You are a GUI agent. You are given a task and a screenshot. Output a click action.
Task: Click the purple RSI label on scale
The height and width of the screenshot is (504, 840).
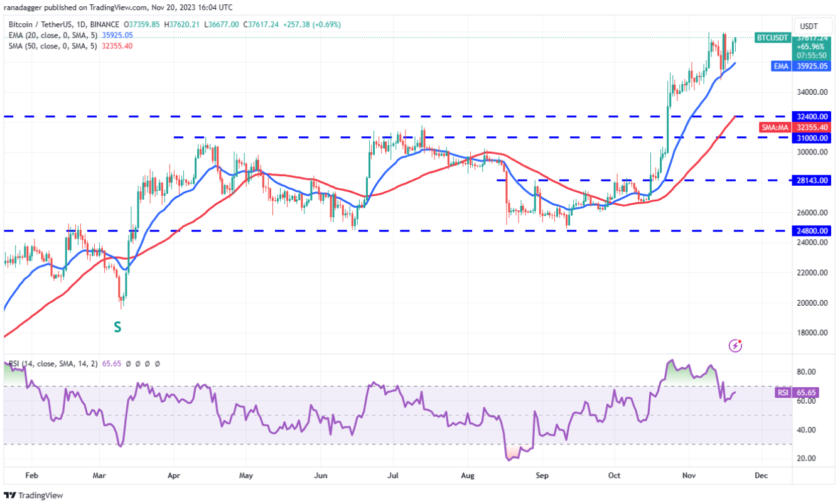[x=783, y=393]
